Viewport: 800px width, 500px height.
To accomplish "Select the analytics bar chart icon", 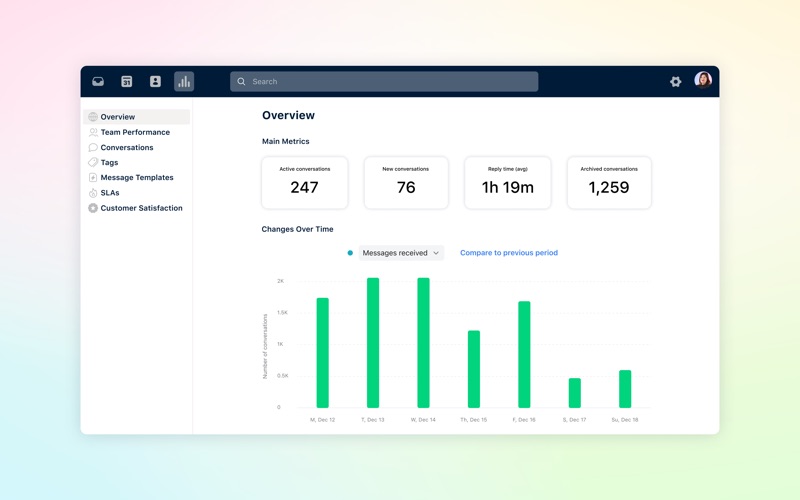I will click(x=184, y=82).
